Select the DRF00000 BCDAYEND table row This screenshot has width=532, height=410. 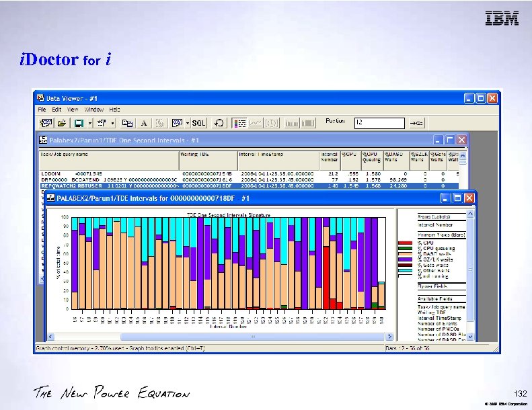click(x=249, y=179)
